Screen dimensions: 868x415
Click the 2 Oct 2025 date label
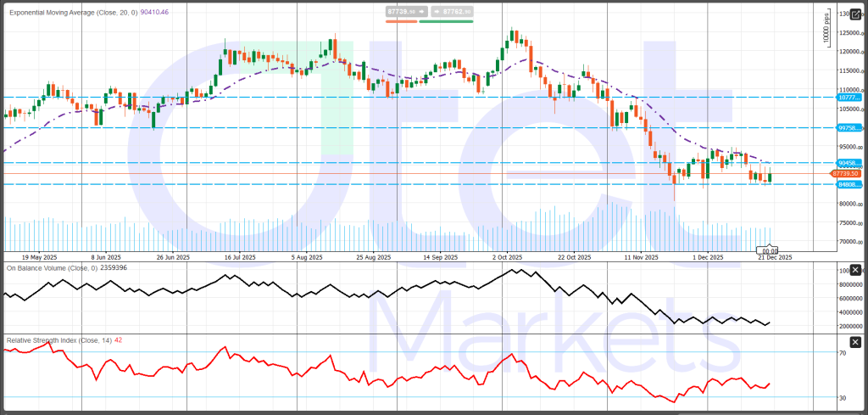coord(509,257)
